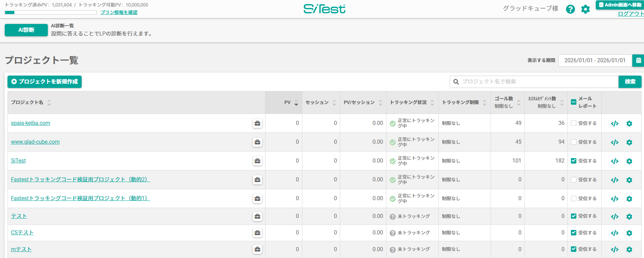Click briefcase icon for CSテスト row
644x258 pixels.
pos(258,233)
